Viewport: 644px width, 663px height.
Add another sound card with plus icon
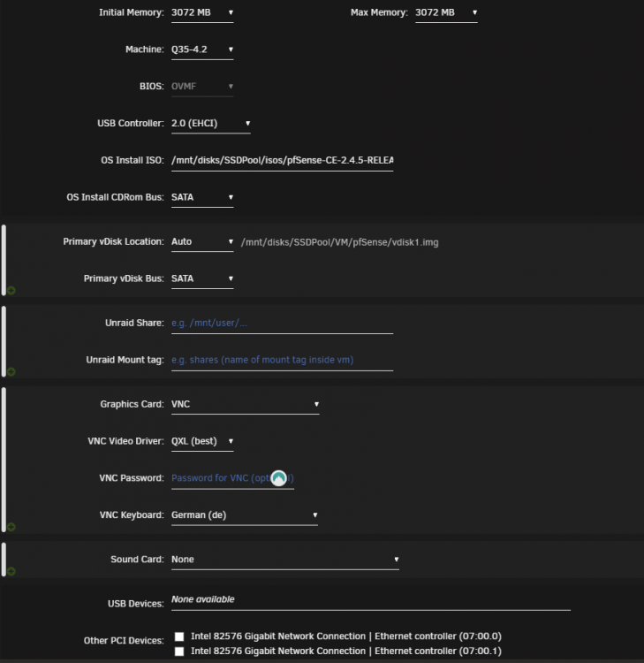(11, 571)
